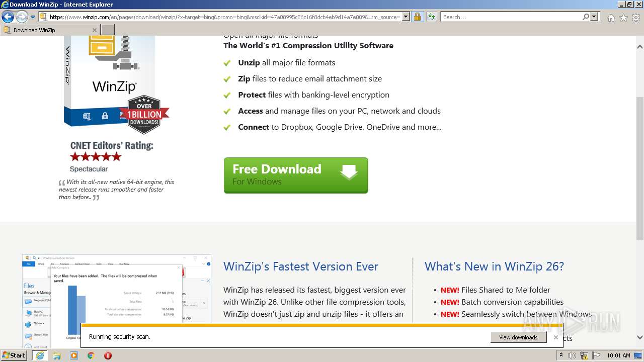The image size is (644, 362).
Task: Click the WinZip's Fastest Version Ever heading
Action: pyautogui.click(x=301, y=266)
